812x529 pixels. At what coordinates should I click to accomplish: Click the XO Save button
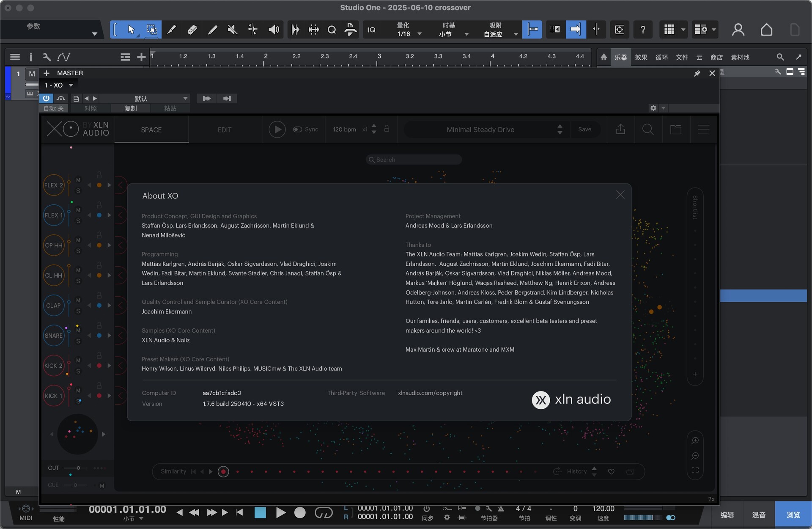tap(585, 129)
